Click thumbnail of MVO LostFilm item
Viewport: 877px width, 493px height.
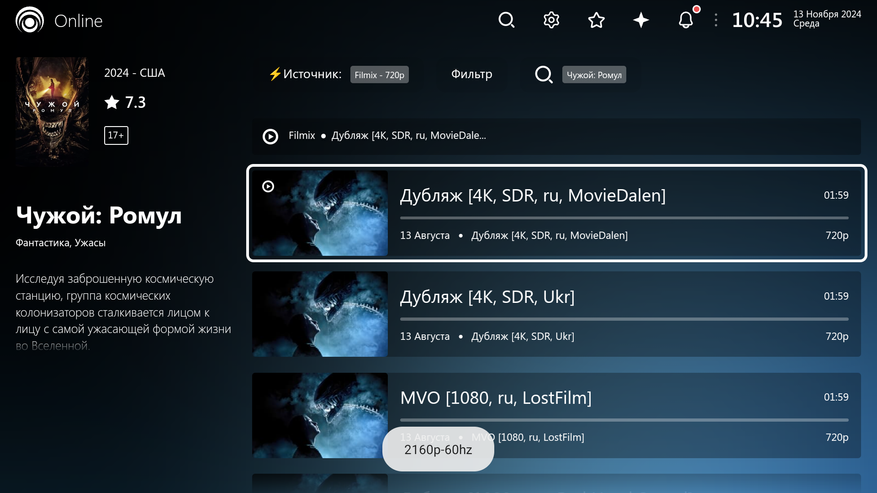coord(320,416)
